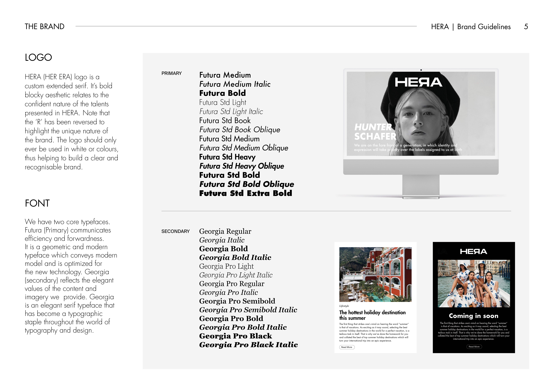Click the Futura Std Light Italic sample
The width and height of the screenshot is (554, 392).
pyautogui.click(x=231, y=112)
